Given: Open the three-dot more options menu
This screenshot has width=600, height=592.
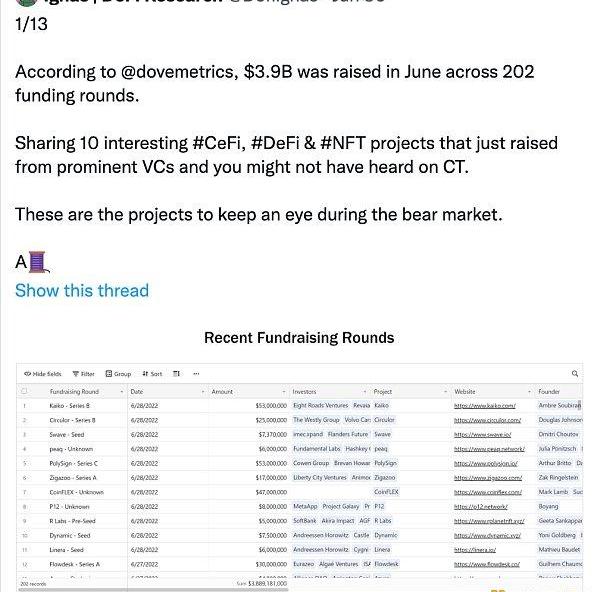Looking at the screenshot, I should click(x=196, y=374).
